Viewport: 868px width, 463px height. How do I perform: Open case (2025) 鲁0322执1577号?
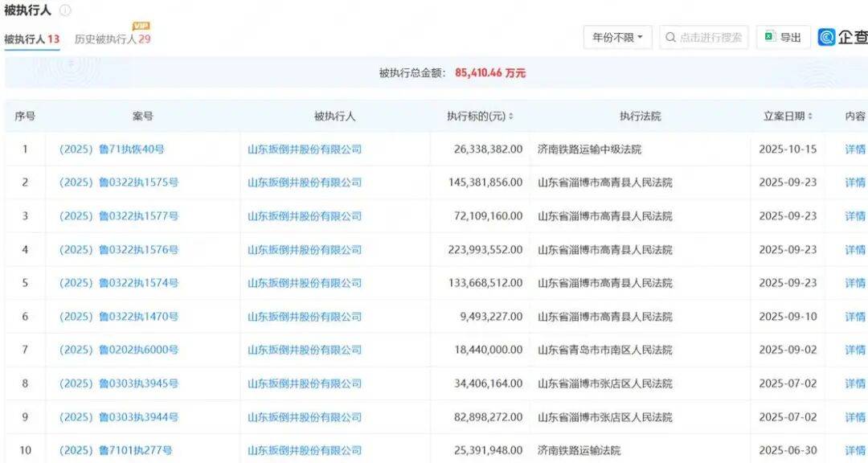tap(119, 216)
